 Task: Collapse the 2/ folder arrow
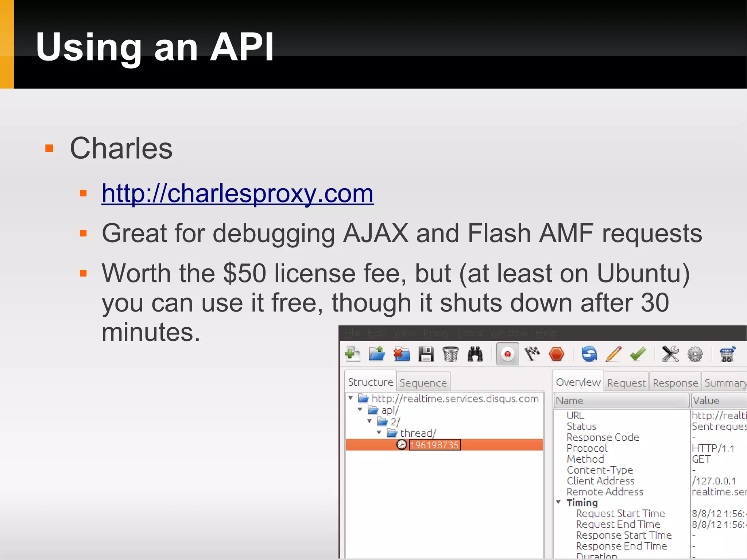click(x=369, y=421)
